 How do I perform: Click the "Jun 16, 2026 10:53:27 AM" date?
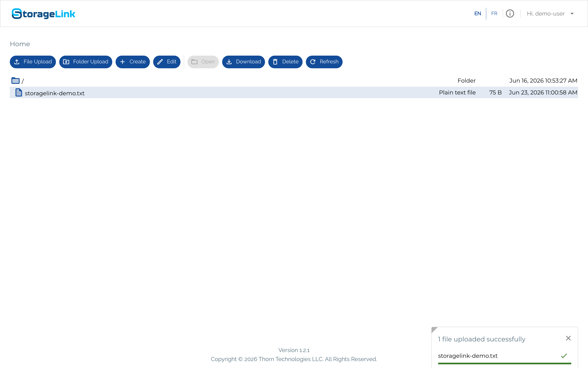coord(543,81)
